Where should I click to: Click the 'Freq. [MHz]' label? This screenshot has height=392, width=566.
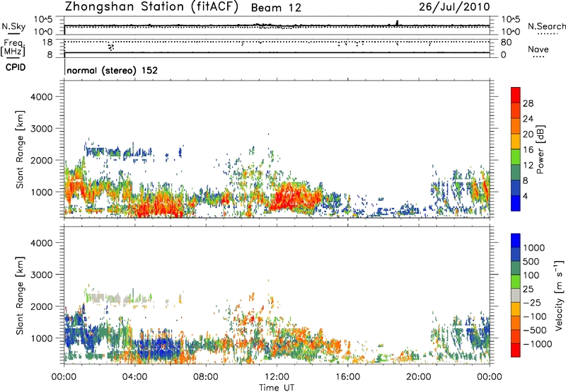[13, 48]
